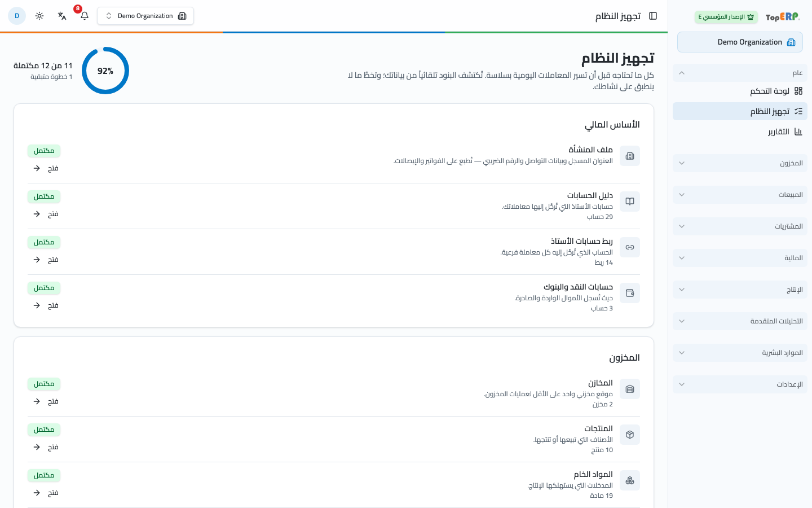Click فتح for المواد الخام row
812x508 pixels.
(x=45, y=493)
